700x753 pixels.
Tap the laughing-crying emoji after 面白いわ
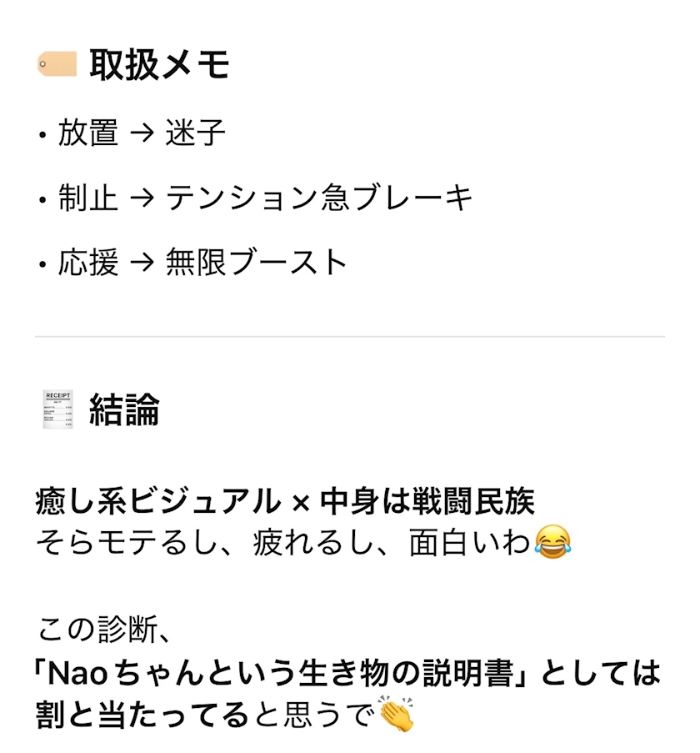[552, 543]
